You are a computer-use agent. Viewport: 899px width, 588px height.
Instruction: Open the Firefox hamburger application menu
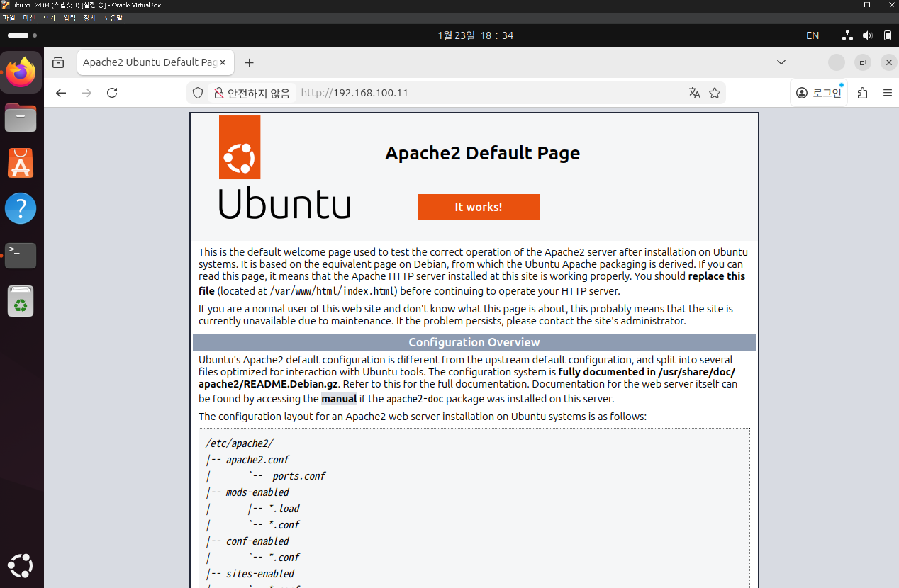[888, 93]
